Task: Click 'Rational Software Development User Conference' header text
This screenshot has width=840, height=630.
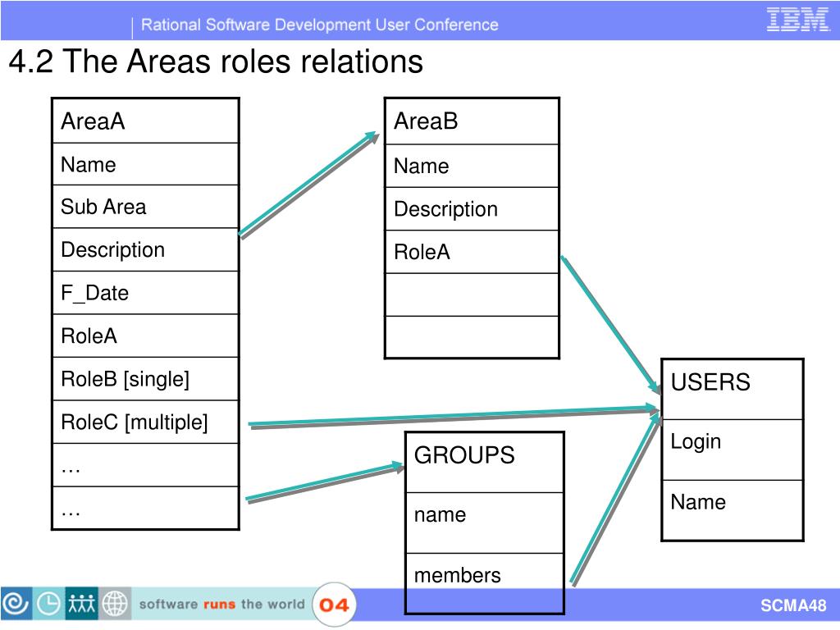Action: click(x=320, y=25)
